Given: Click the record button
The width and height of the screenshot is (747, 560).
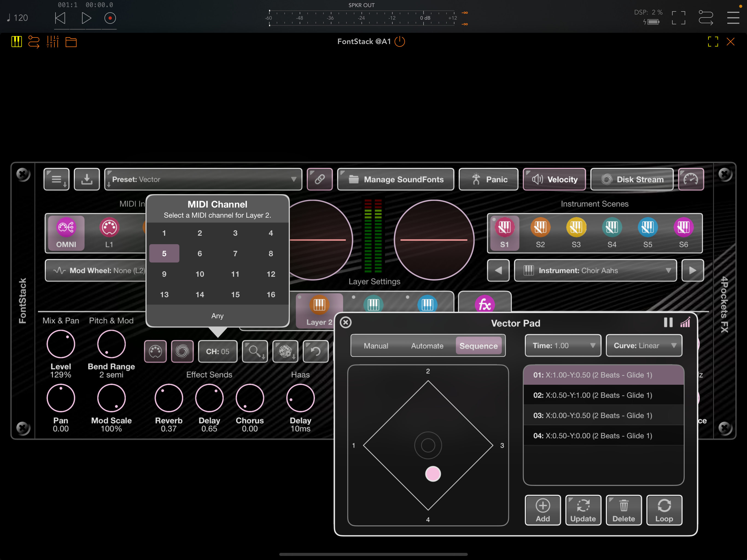Looking at the screenshot, I should (110, 18).
